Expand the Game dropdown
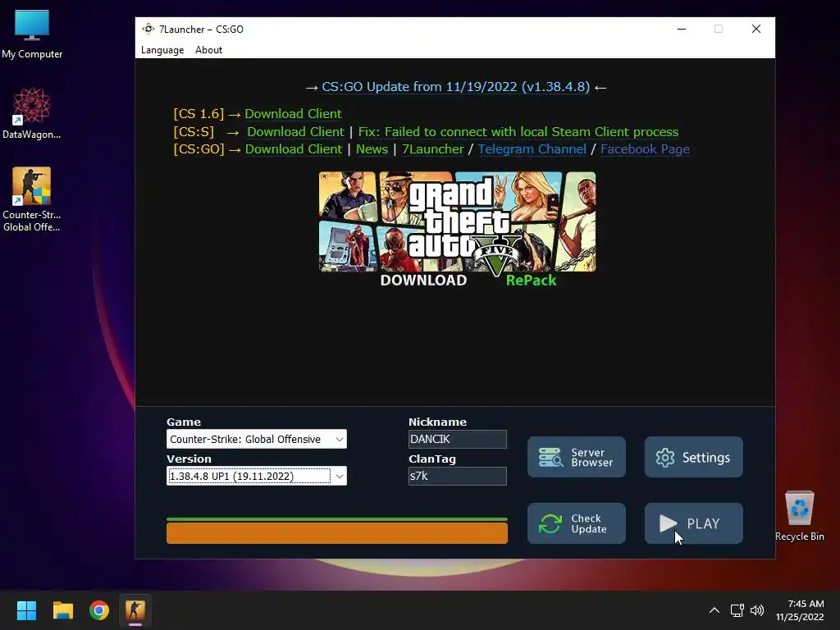Screen dimensions: 840x630 (x=257, y=440)
